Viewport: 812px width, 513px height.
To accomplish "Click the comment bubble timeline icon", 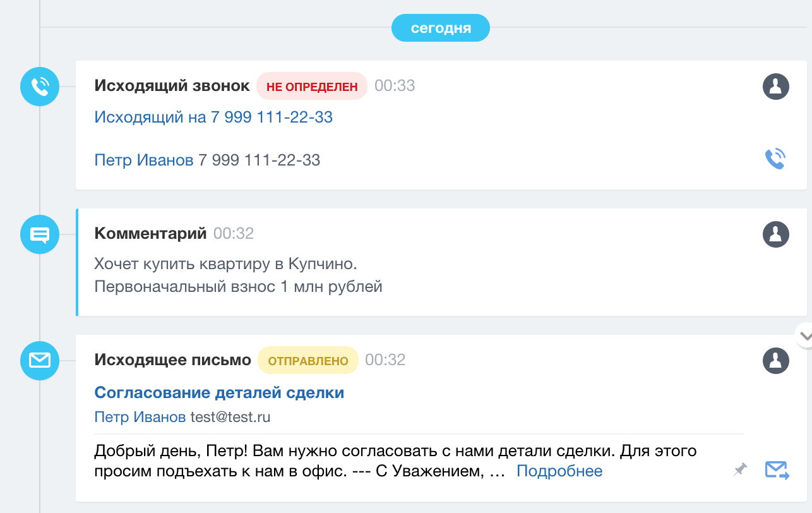I will tap(40, 234).
